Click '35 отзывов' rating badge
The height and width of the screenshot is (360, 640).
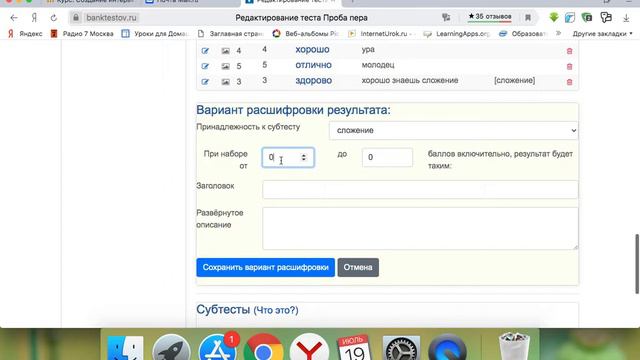(490, 17)
